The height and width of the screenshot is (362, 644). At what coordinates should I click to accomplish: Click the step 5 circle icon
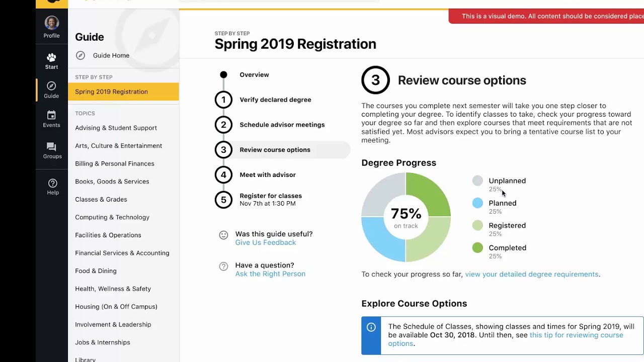[x=223, y=200]
